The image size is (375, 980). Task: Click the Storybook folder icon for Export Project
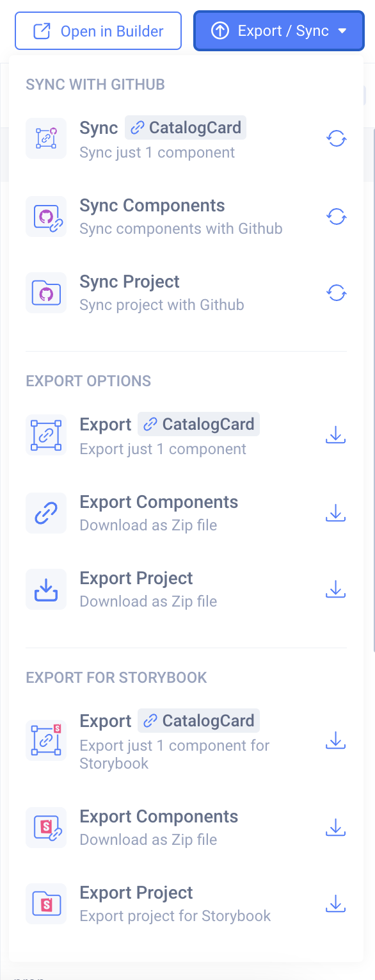tap(46, 904)
